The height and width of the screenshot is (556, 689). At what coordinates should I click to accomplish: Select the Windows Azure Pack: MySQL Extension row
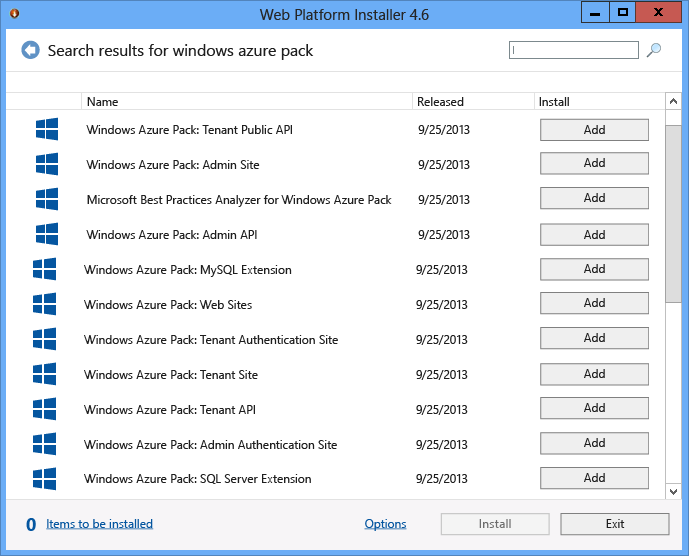[x=188, y=269]
